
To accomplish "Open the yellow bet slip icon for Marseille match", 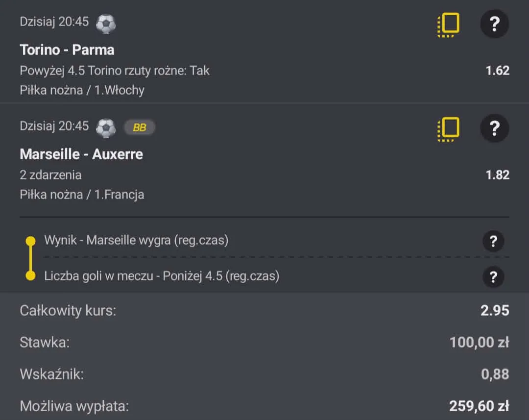I will click(449, 128).
